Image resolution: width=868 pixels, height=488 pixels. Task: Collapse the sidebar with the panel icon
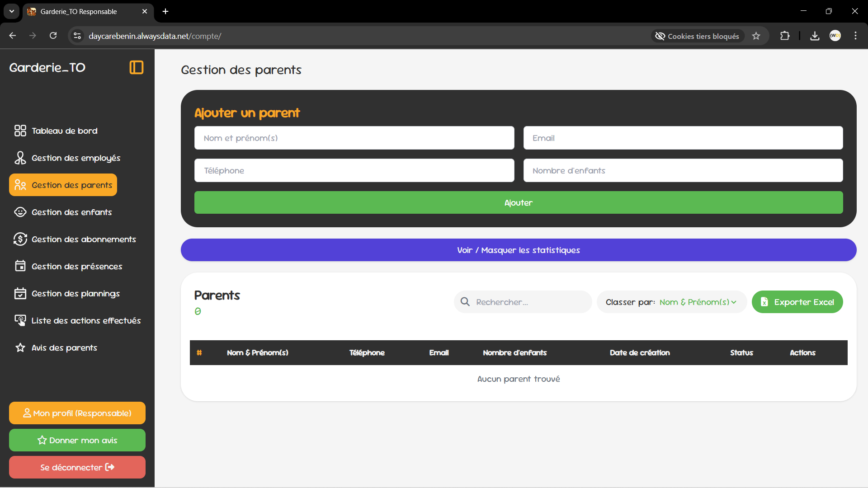136,67
